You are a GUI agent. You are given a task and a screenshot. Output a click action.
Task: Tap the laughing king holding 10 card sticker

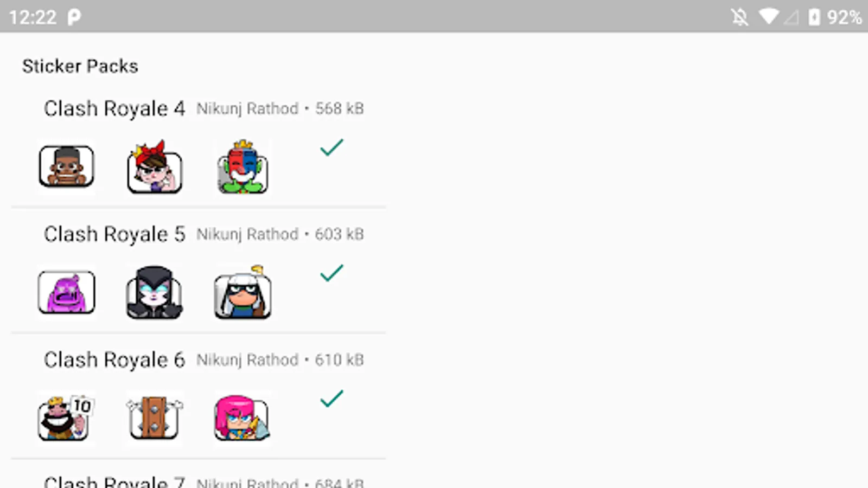(66, 418)
